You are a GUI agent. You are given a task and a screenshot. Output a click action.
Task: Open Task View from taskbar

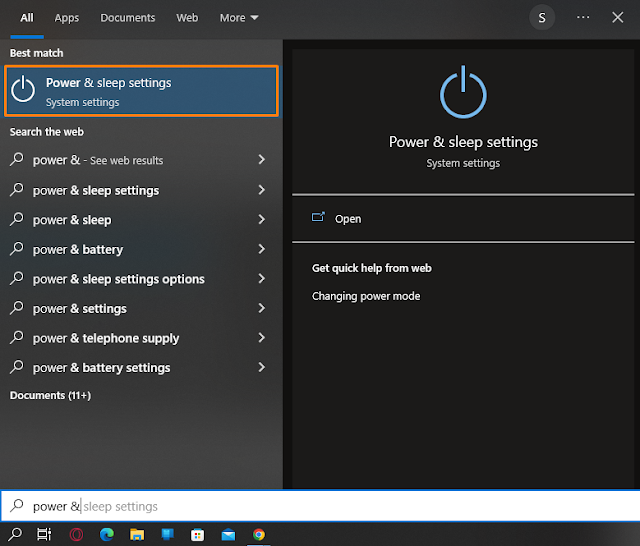[x=44, y=534]
